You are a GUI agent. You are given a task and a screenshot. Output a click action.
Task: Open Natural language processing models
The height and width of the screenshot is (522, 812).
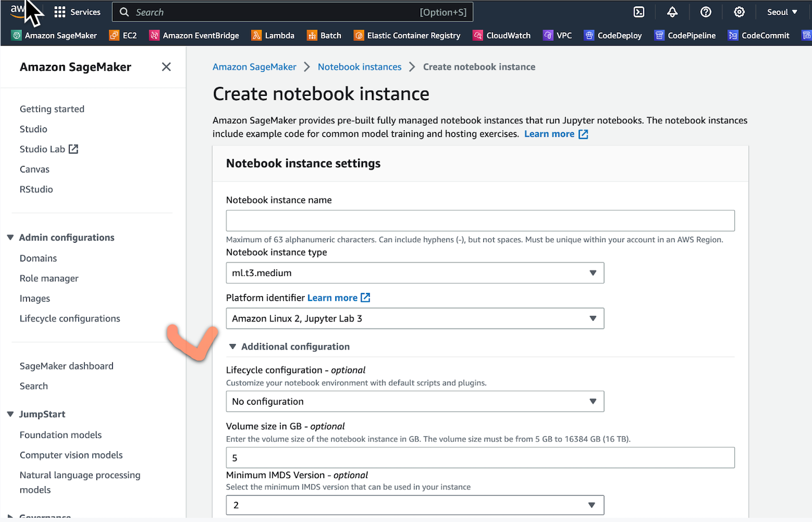pyautogui.click(x=80, y=483)
